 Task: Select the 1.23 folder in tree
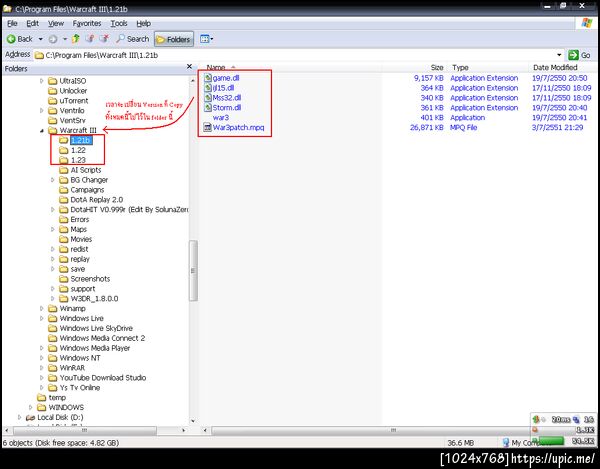pyautogui.click(x=78, y=160)
